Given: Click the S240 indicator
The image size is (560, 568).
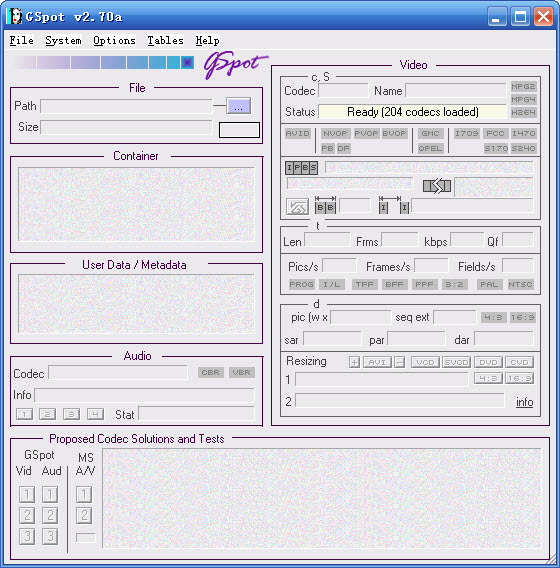Looking at the screenshot, I should (x=523, y=148).
